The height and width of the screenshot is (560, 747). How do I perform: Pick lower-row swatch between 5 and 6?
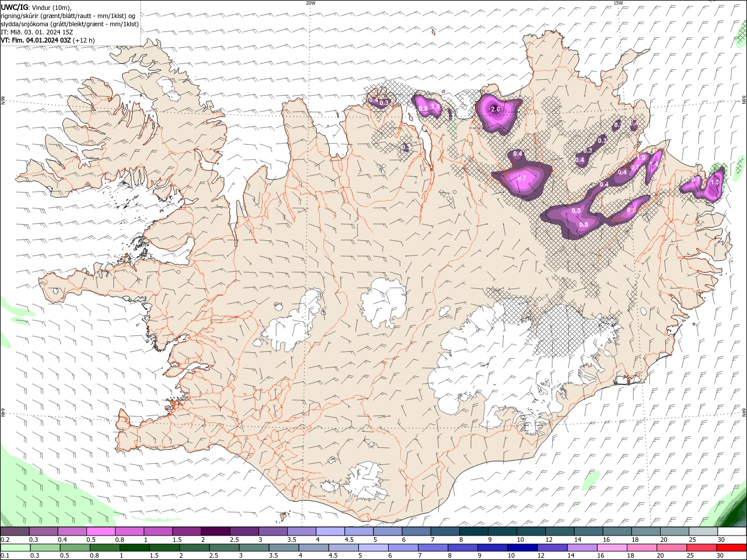[373, 548]
